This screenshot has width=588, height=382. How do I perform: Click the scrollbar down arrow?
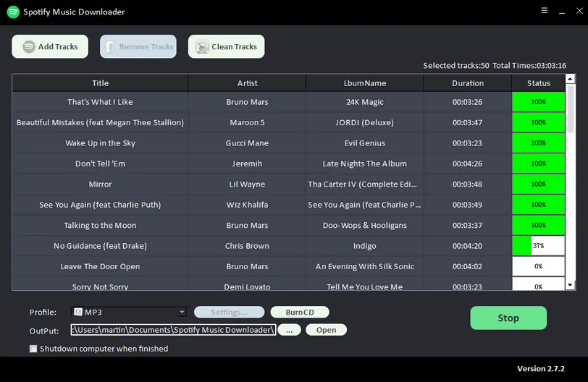pos(570,285)
